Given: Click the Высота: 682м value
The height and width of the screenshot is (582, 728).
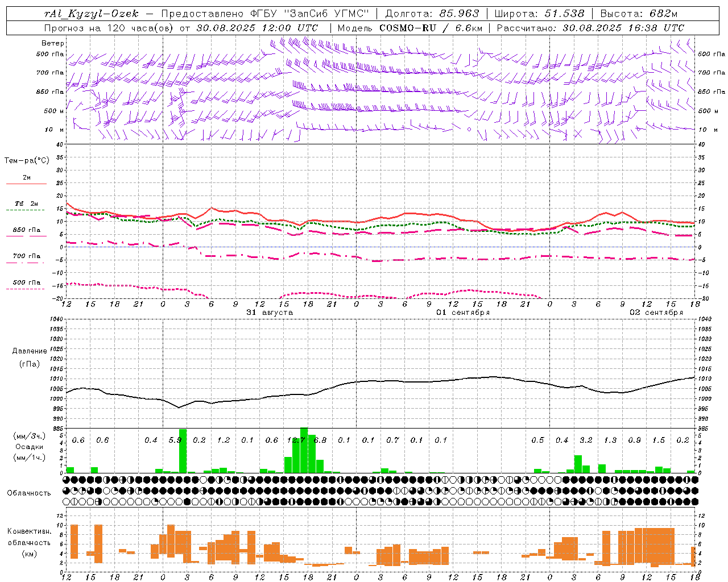Looking at the screenshot, I should click(638, 14).
